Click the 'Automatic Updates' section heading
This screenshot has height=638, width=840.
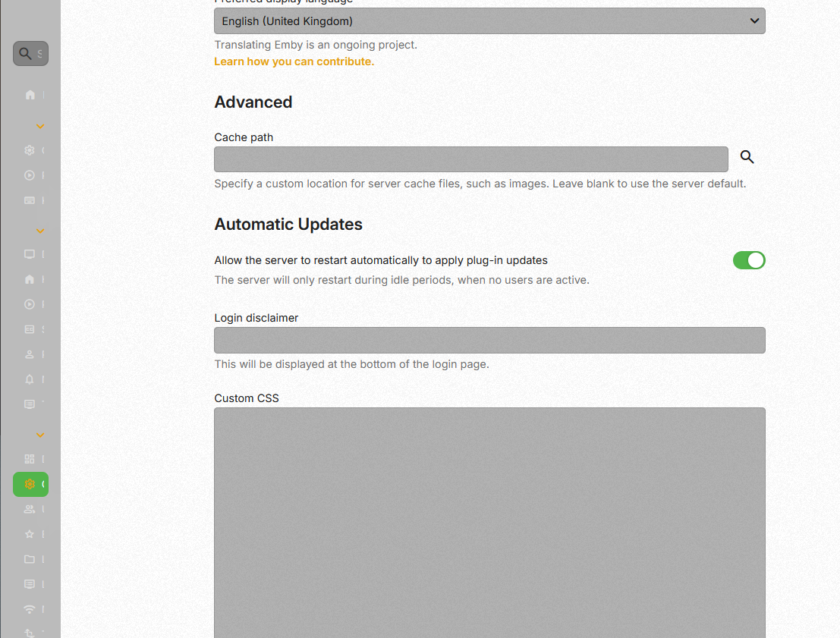288,225
